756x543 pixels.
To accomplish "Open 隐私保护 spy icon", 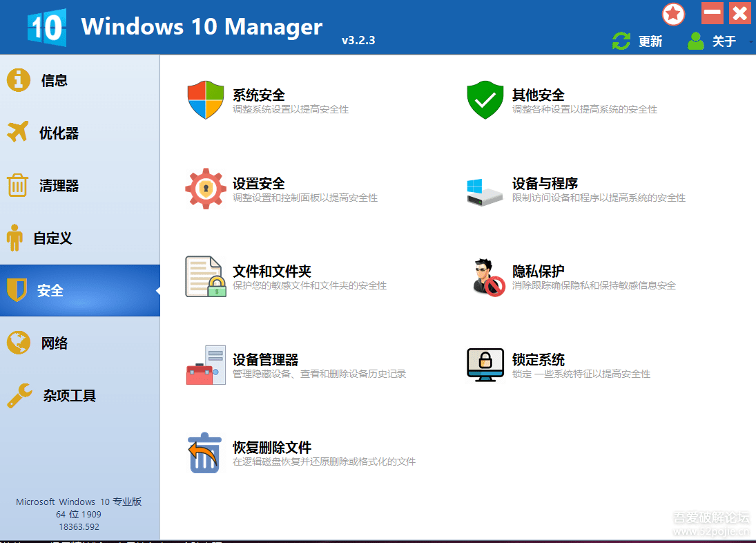I will 487,277.
